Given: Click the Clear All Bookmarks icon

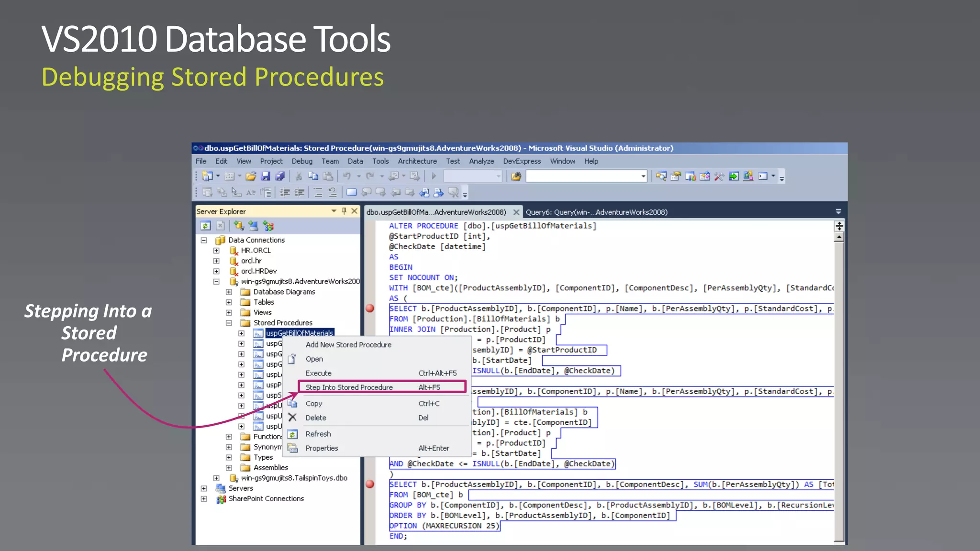Looking at the screenshot, I should [453, 192].
